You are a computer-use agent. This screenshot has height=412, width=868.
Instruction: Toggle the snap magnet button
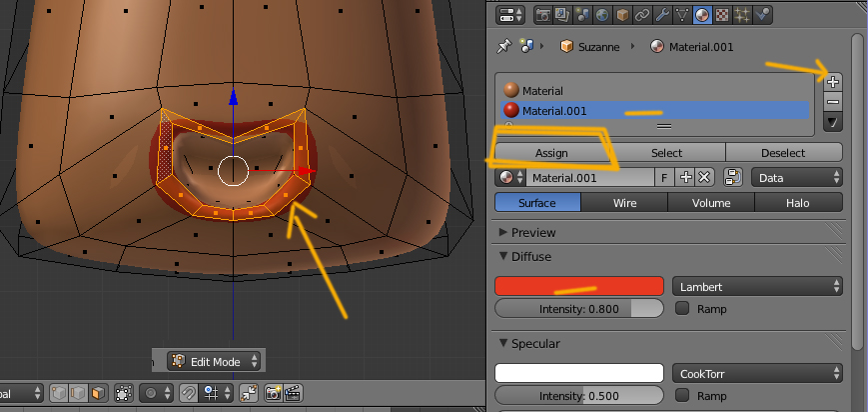pyautogui.click(x=188, y=394)
